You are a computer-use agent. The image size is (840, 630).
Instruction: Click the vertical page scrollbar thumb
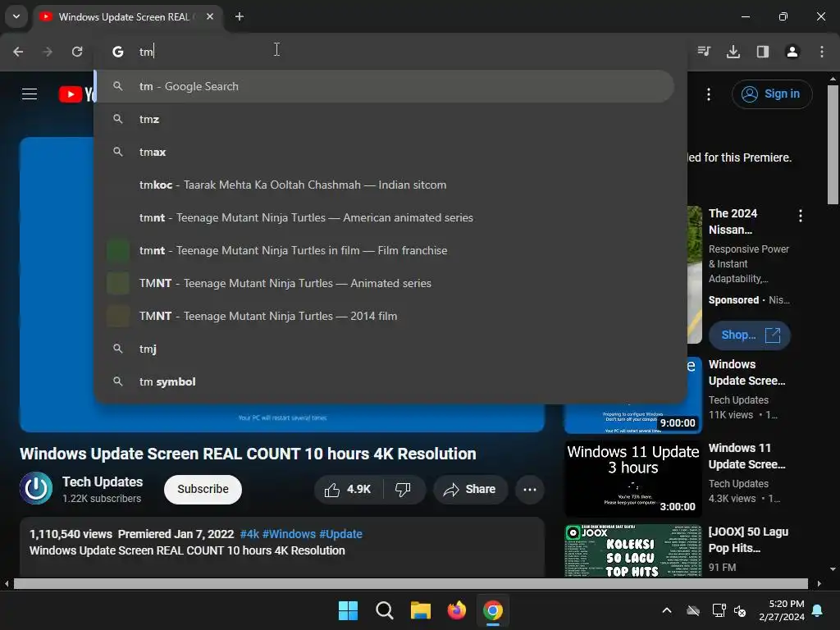point(833,144)
